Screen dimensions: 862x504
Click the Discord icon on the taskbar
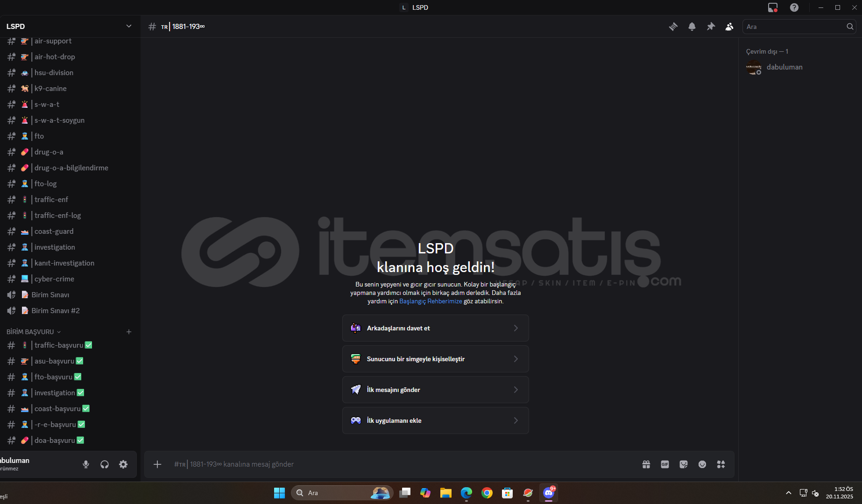[x=549, y=493]
